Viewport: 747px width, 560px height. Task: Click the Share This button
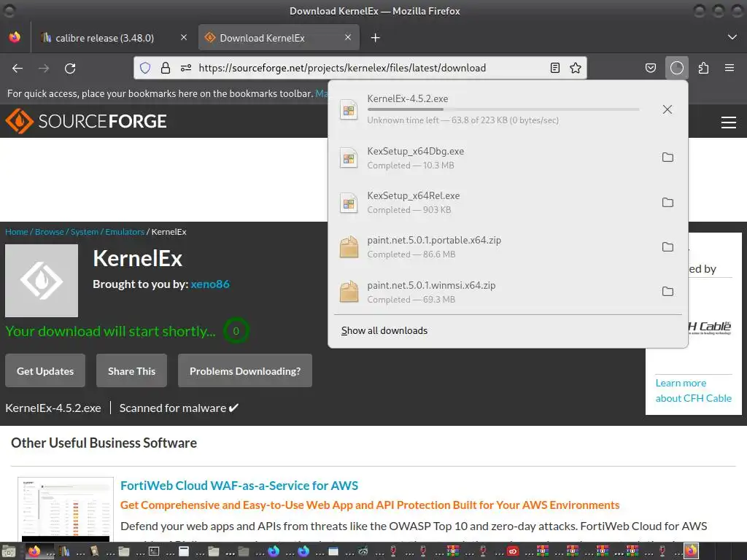click(x=131, y=371)
